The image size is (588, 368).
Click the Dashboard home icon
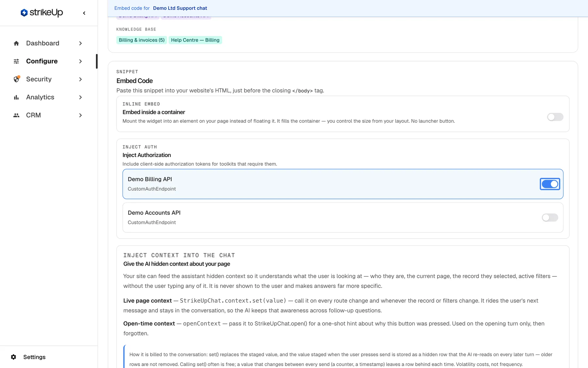click(16, 43)
